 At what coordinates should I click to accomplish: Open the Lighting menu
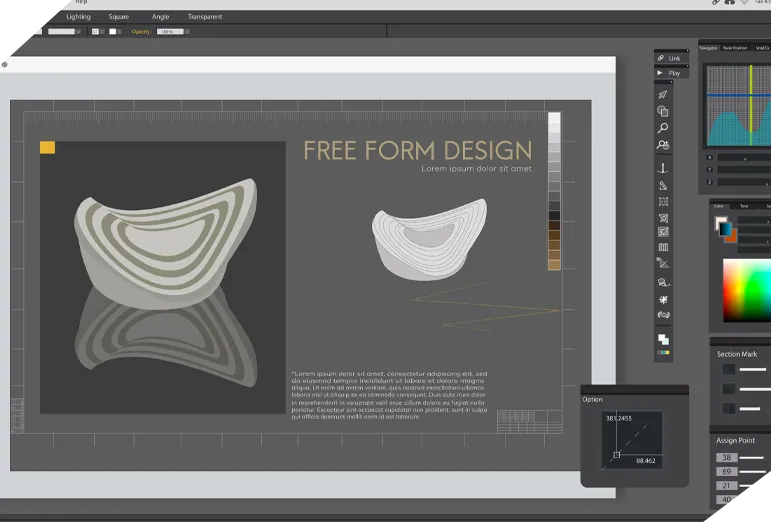tap(78, 17)
